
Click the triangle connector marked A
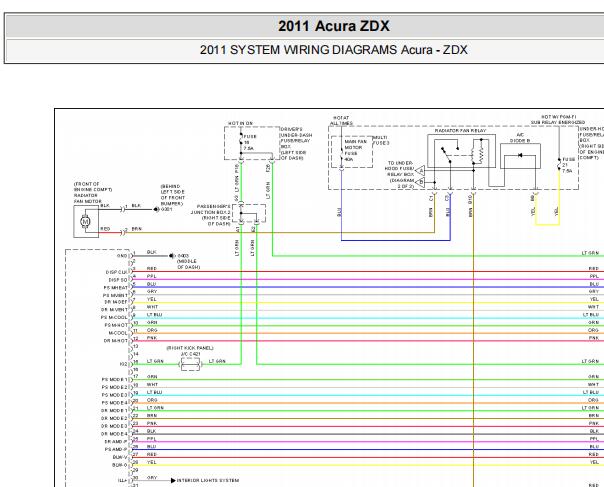(420, 170)
